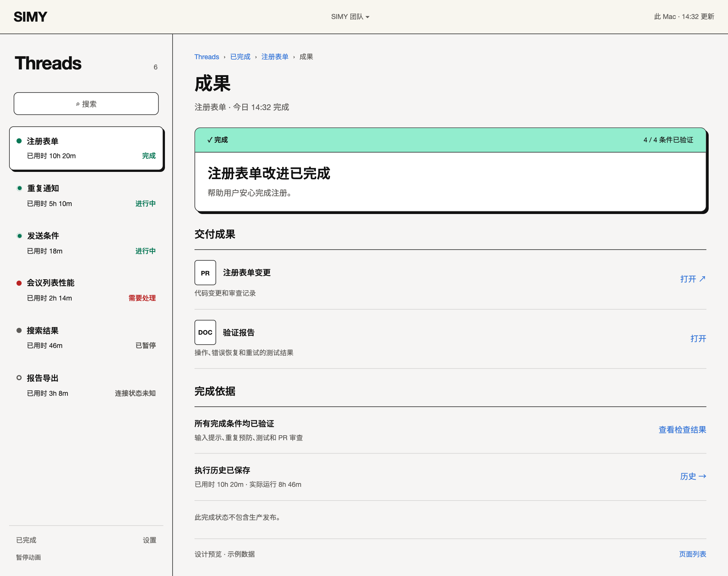Image resolution: width=728 pixels, height=576 pixels.
Task: Open 设置 in sidebar footer
Action: [x=149, y=540]
